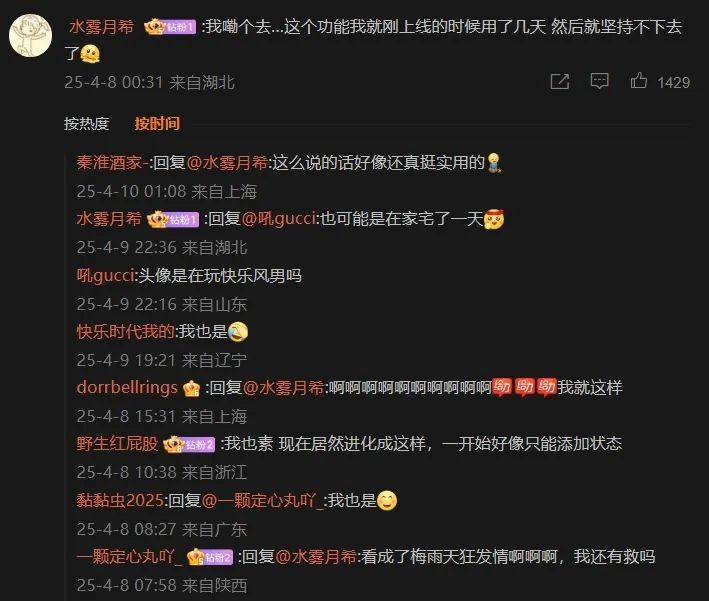Click the username 快乐时代我的

(125, 332)
